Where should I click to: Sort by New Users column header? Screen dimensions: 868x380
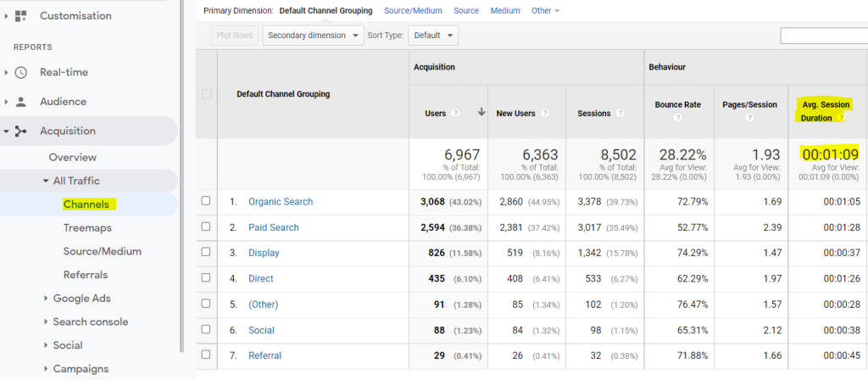coord(515,113)
